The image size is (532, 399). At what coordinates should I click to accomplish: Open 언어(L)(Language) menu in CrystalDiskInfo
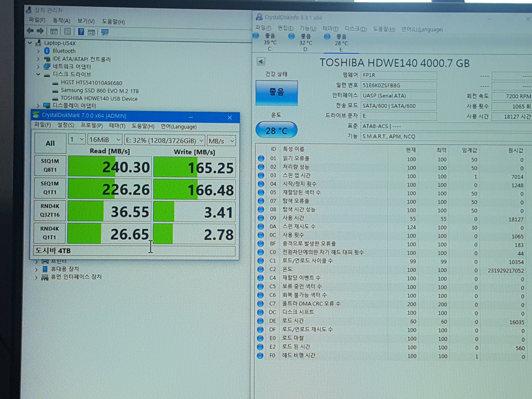click(422, 29)
